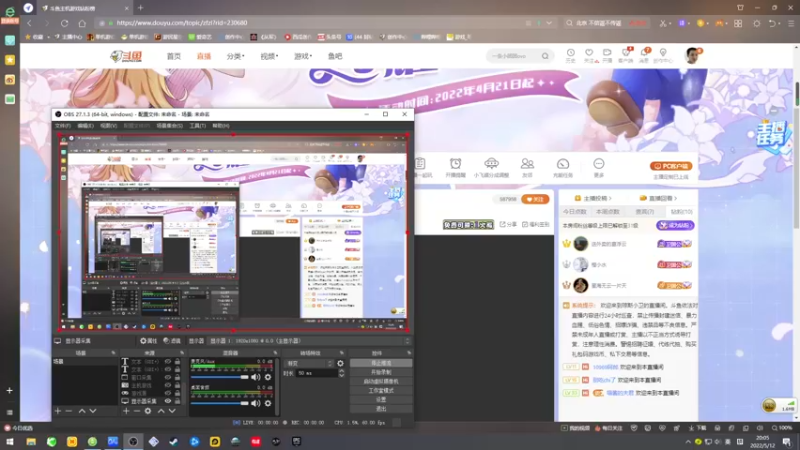Open OBS 文件(F) menu
Image resolution: width=800 pixels, height=450 pixels.
coord(63,126)
